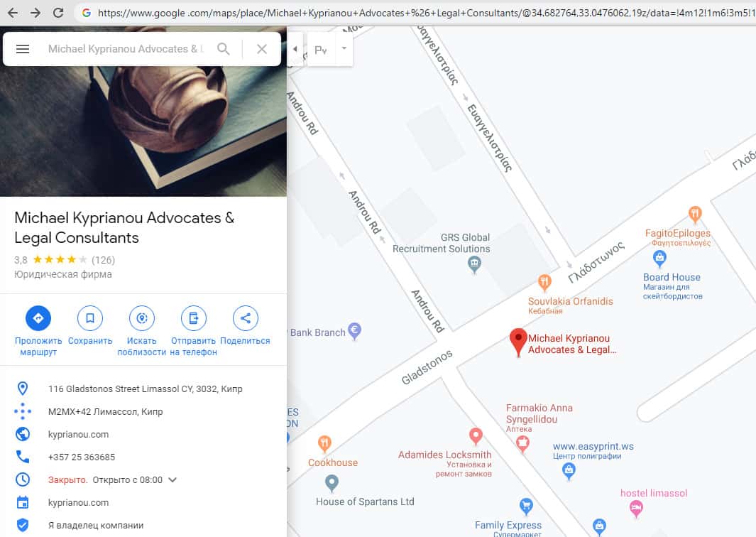Viewport: 756px width, 537px height.
Task: Click the search magnifier icon
Action: [223, 49]
